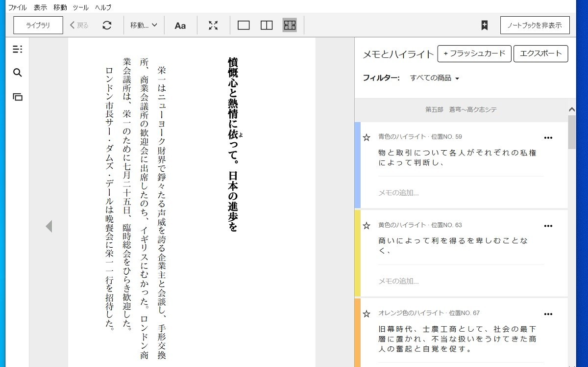The height and width of the screenshot is (367, 588).
Task: Export notes with the エクスポート button
Action: point(540,54)
